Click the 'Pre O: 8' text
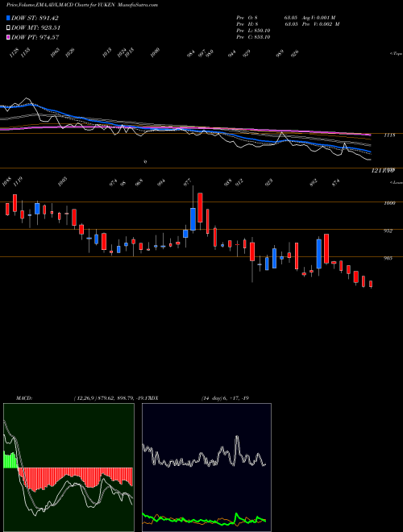This screenshot has width=403, height=532. pyautogui.click(x=248, y=17)
